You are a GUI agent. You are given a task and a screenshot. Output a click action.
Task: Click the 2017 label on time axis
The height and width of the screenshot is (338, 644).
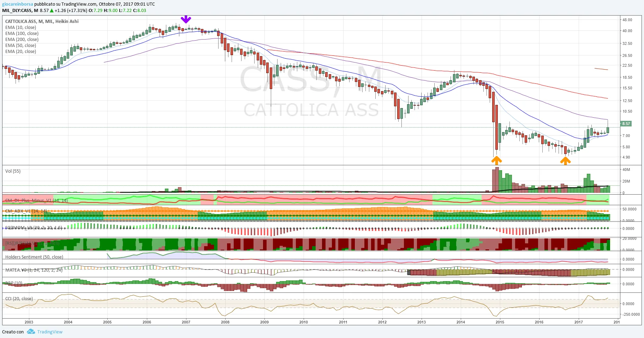578,322
